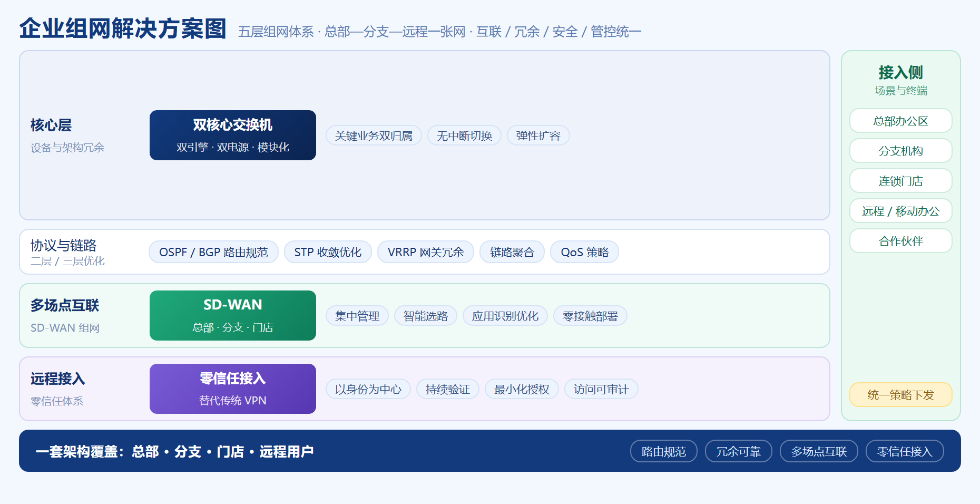Click 分支机构 in the access panel
980x504 pixels.
pyautogui.click(x=900, y=151)
